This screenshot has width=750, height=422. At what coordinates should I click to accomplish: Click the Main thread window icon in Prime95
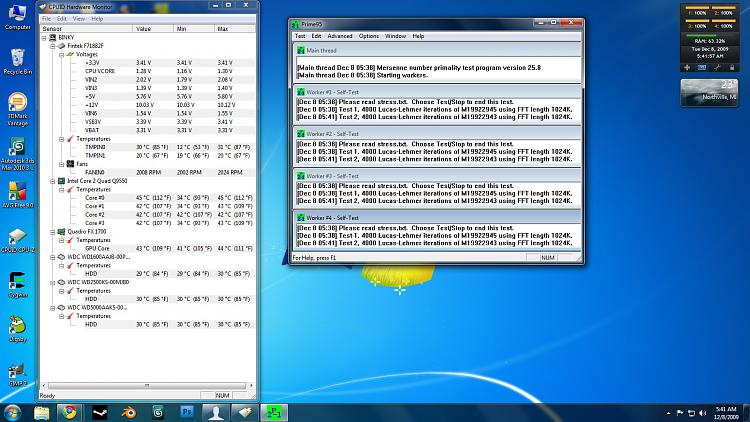pyautogui.click(x=300, y=50)
